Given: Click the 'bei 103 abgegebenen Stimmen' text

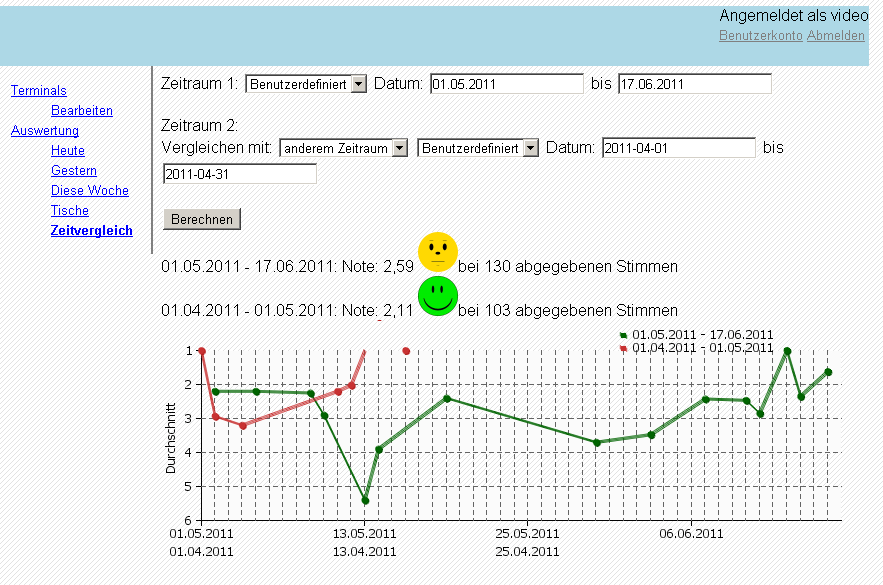Looking at the screenshot, I should (568, 310).
